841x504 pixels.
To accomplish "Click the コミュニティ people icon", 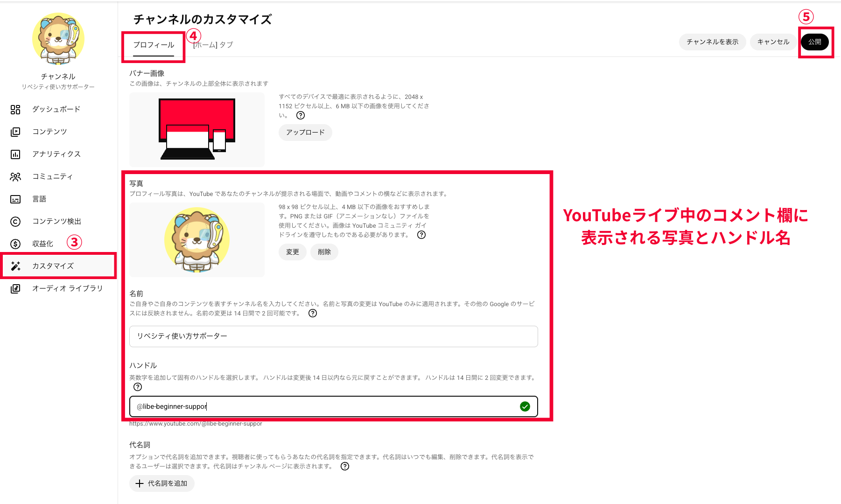I will point(15,176).
